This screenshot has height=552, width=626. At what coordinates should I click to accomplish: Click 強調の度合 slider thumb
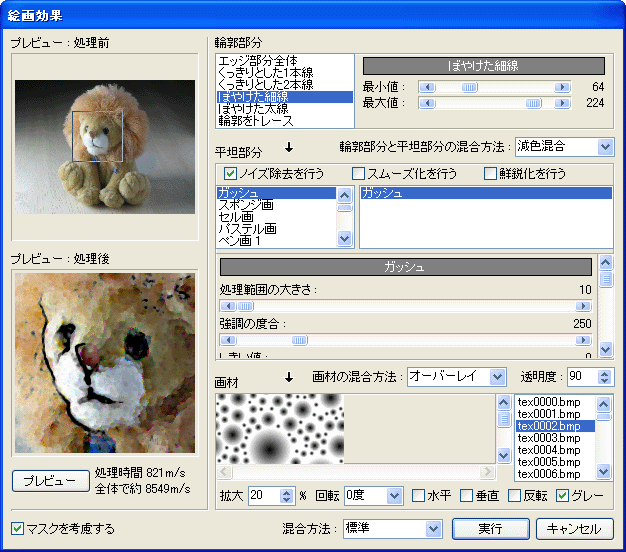(x=299, y=340)
